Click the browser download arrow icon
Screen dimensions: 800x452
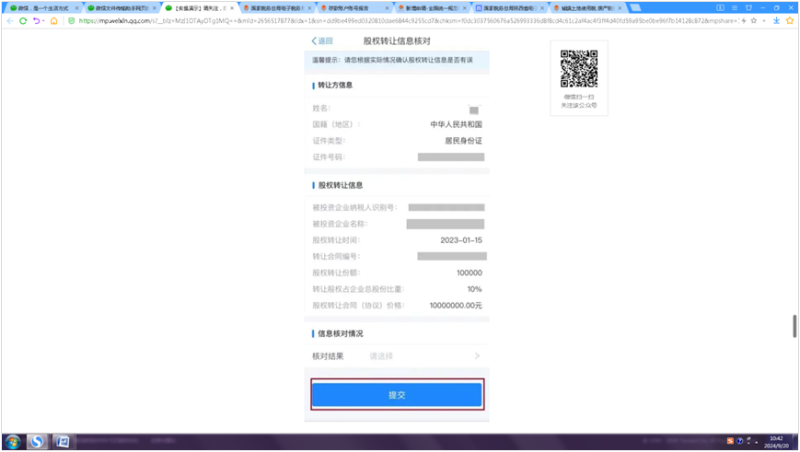point(776,19)
